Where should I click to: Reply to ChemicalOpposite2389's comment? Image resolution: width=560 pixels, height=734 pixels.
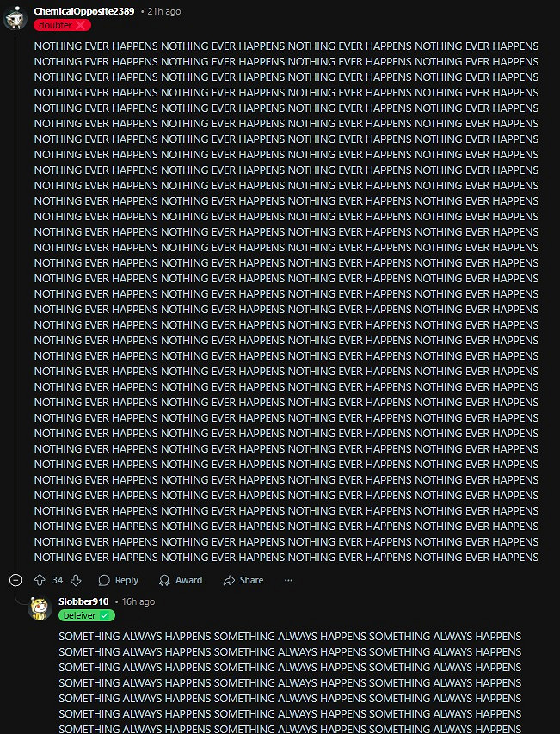(x=119, y=581)
